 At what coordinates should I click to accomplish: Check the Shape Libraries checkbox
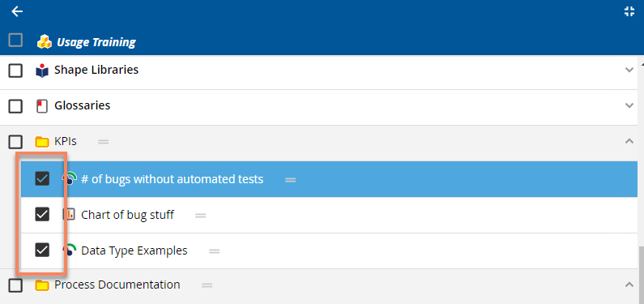[15, 71]
